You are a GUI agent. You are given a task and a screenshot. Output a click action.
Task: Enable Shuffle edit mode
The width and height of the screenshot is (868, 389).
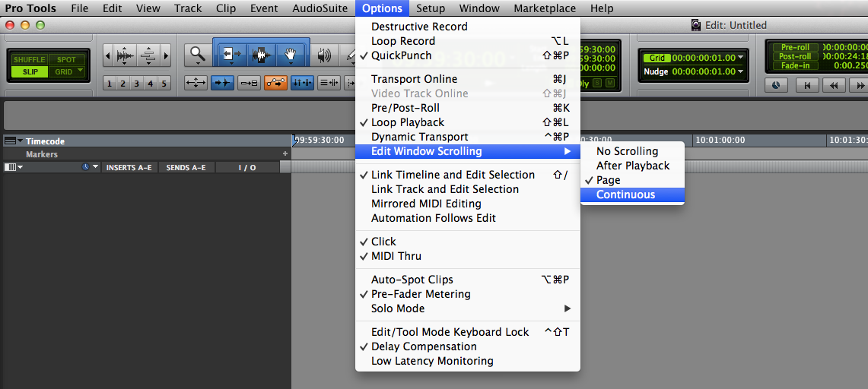[30, 59]
